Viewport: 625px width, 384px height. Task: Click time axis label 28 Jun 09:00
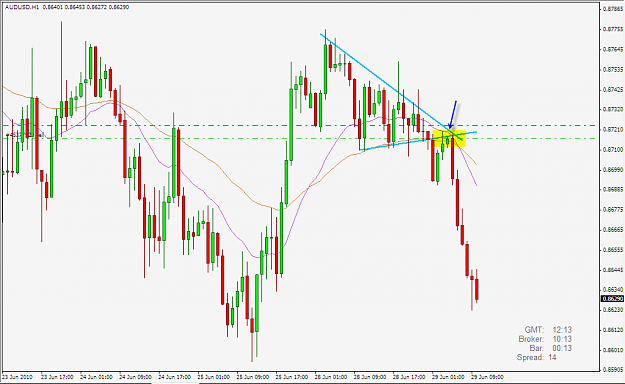tap(370, 377)
